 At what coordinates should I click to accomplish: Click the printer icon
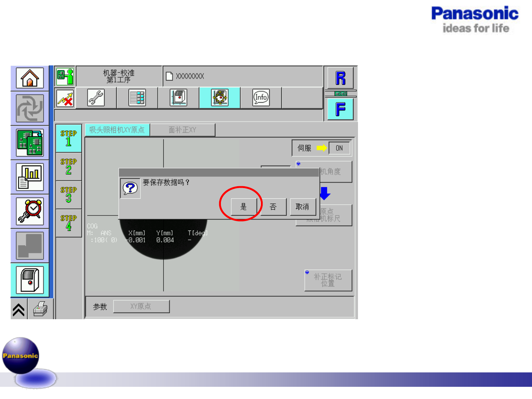click(40, 310)
